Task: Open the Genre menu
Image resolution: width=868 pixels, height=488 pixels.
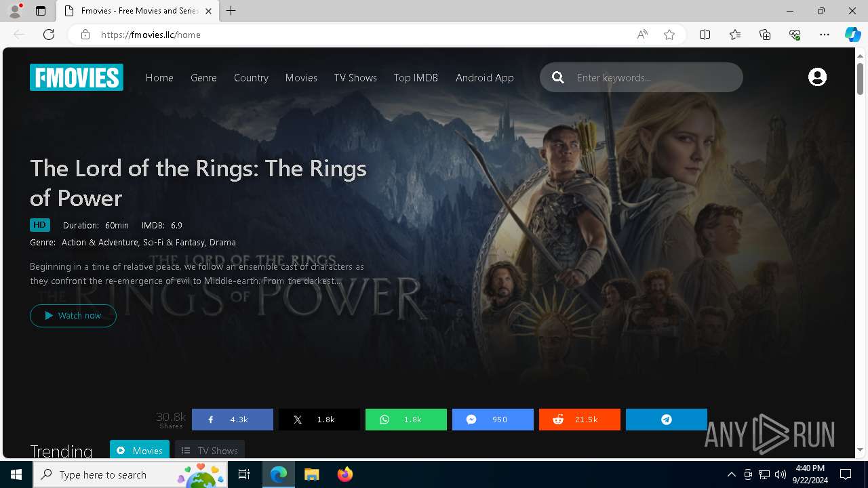Action: (x=203, y=78)
